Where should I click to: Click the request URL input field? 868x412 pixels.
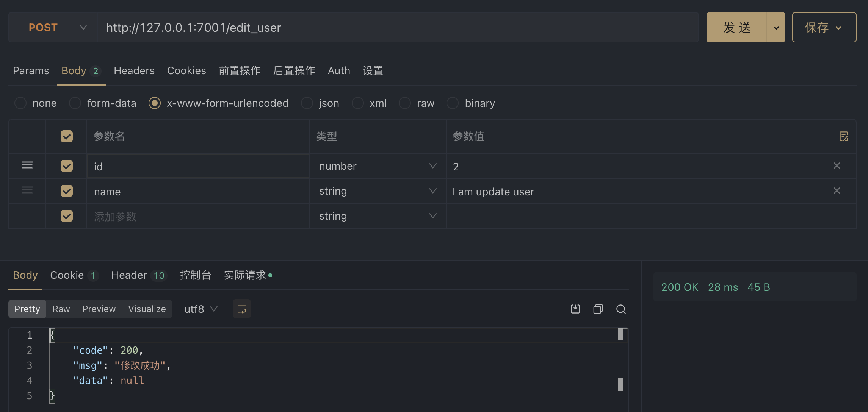[x=398, y=27]
